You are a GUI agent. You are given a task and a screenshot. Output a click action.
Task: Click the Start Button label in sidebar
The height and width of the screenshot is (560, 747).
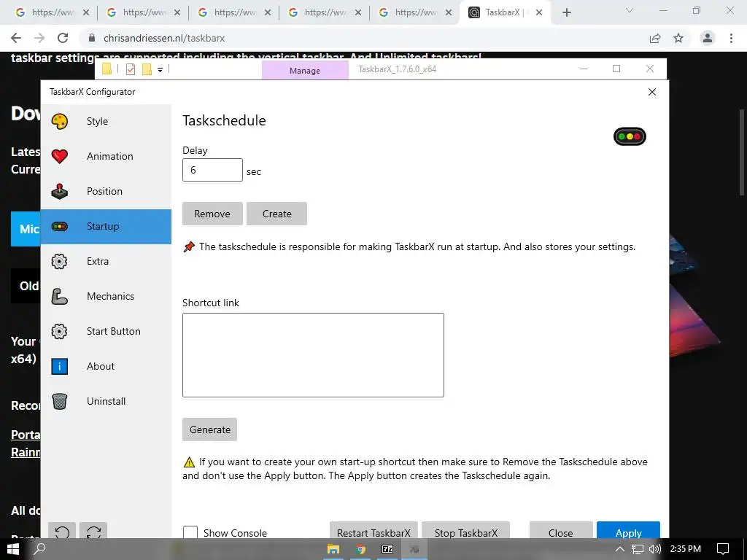[x=113, y=332]
